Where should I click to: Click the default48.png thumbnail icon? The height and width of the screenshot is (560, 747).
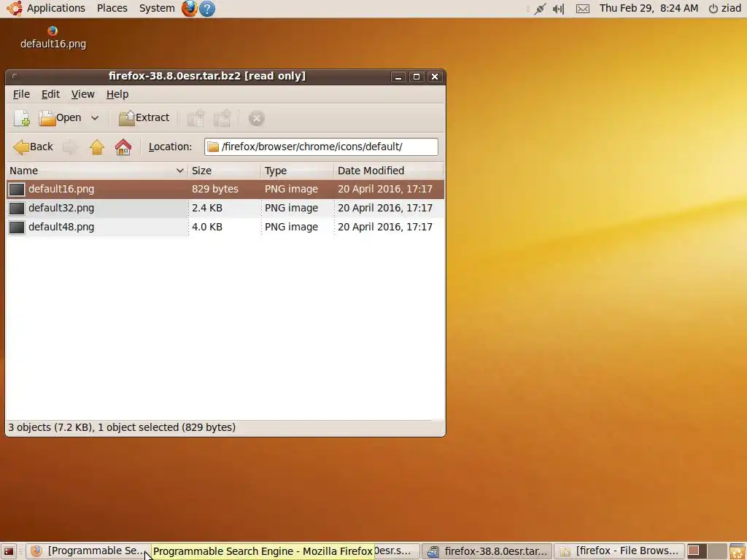pos(17,227)
